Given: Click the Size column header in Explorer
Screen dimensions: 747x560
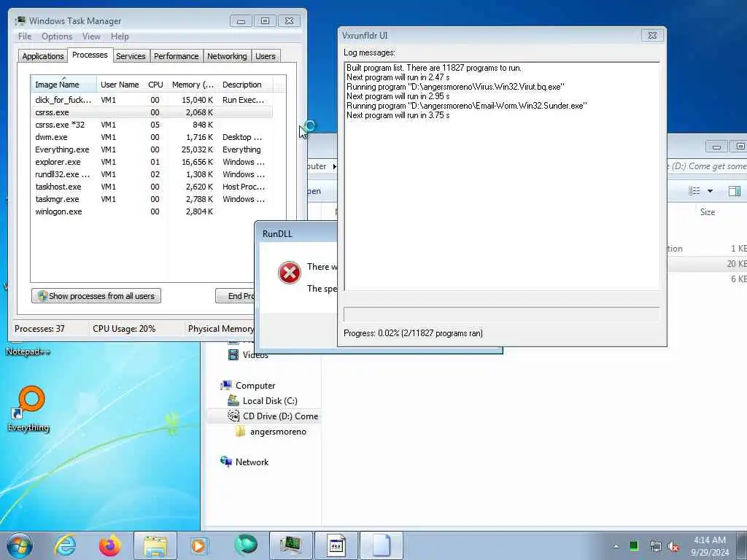Looking at the screenshot, I should pos(708,212).
